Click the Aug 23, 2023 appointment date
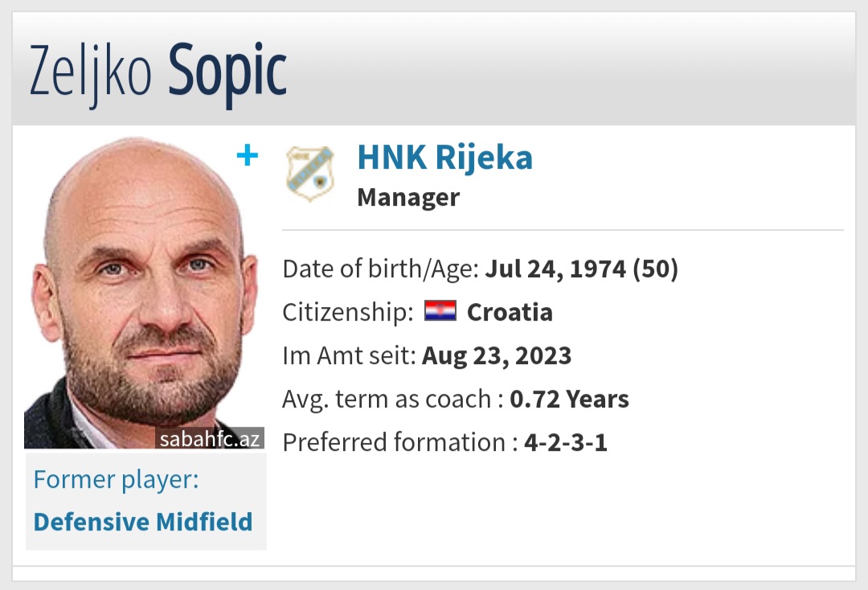 coord(497,356)
